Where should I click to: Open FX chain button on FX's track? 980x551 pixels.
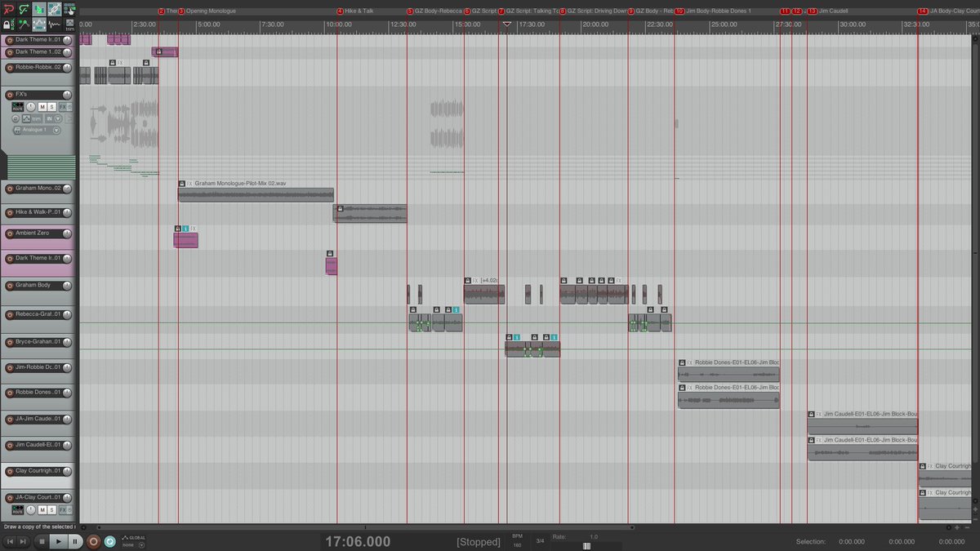[x=62, y=107]
